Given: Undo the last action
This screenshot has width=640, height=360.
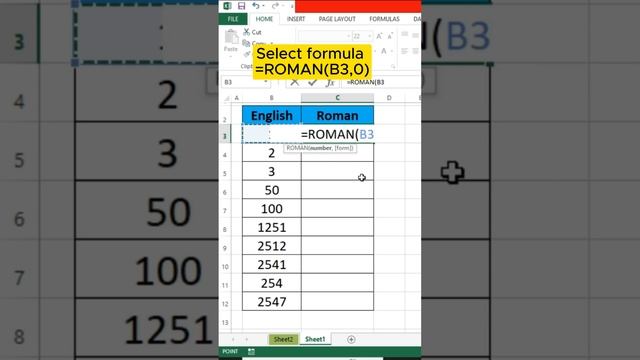Looking at the screenshot, I should tap(256, 6).
